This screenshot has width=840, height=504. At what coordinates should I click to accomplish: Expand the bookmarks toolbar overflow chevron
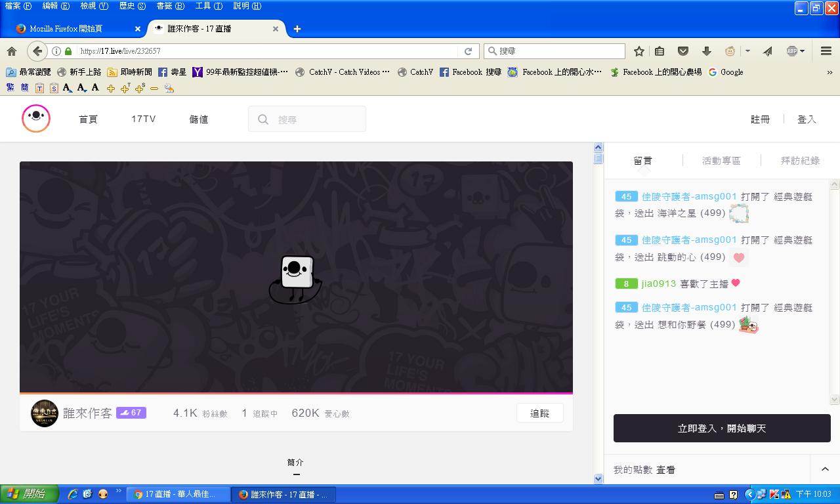pos(829,72)
